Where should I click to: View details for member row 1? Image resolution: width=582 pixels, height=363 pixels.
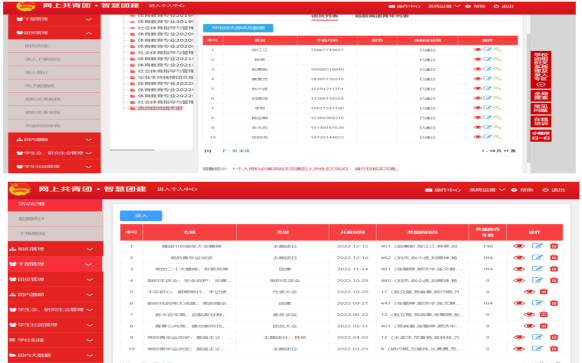477,50
